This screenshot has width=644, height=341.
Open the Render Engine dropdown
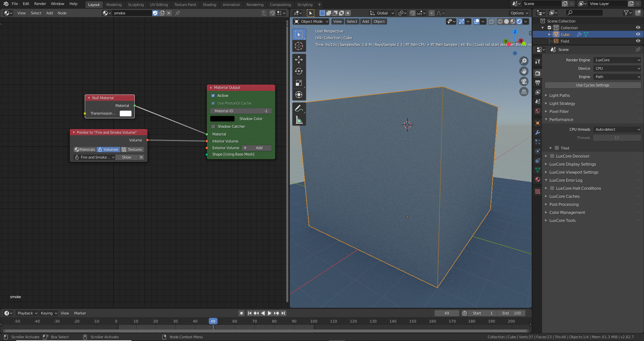coord(617,60)
